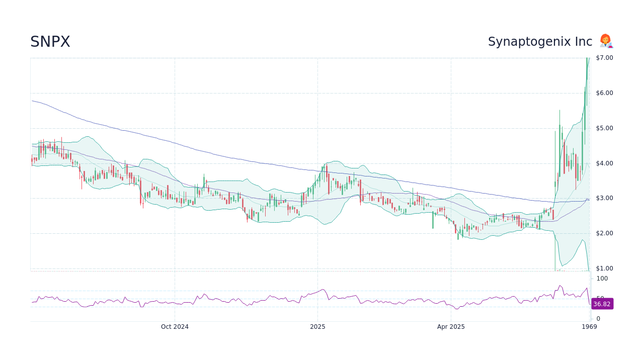Click the Apr 2025 axis label
Image resolution: width=644 pixels, height=362 pixels.
451,326
